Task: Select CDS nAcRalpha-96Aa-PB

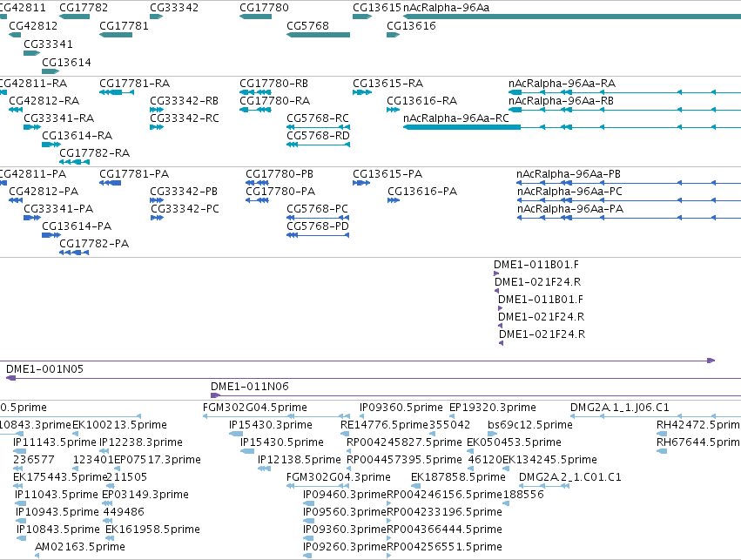Action: (x=569, y=174)
